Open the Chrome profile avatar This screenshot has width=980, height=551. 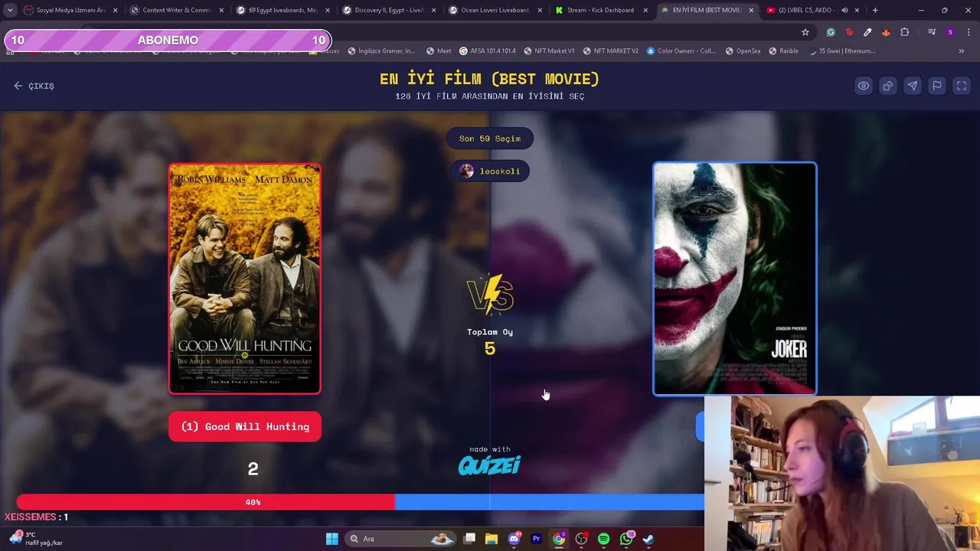pos(950,32)
